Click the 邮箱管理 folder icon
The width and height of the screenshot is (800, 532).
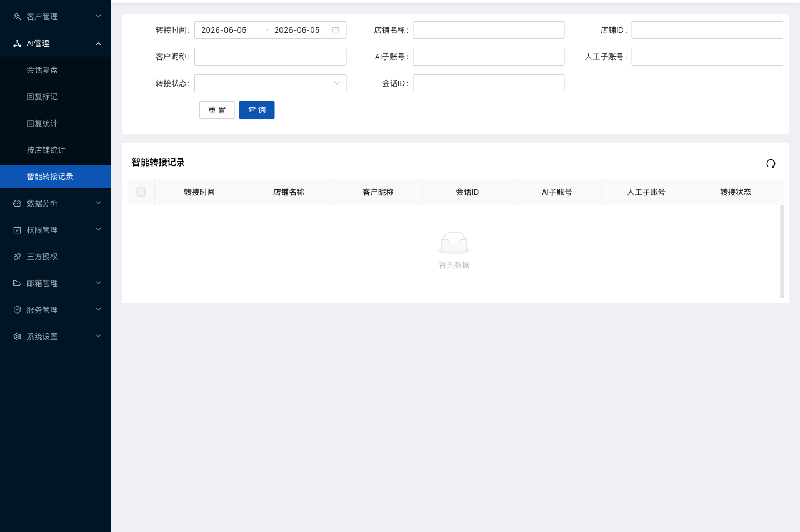coord(17,283)
